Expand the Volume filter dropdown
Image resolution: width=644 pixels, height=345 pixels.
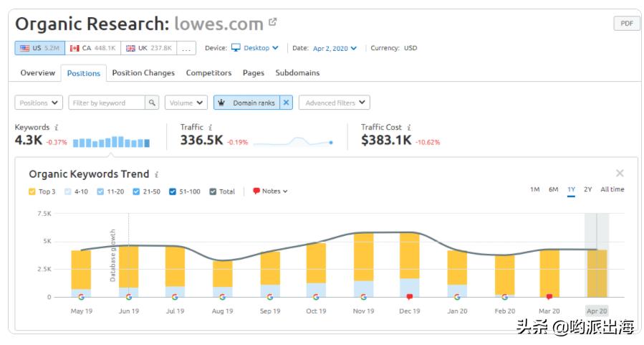click(186, 103)
